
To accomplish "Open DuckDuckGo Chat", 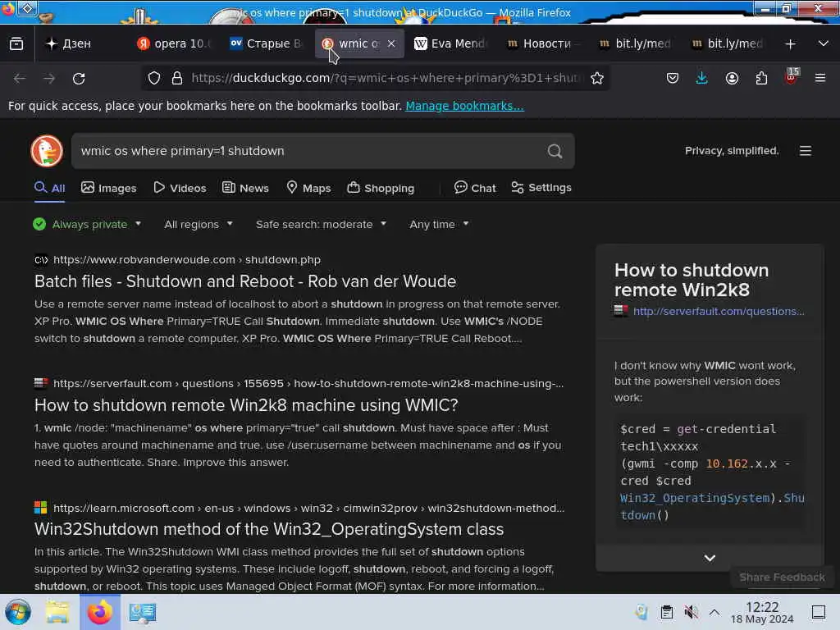I will (475, 188).
